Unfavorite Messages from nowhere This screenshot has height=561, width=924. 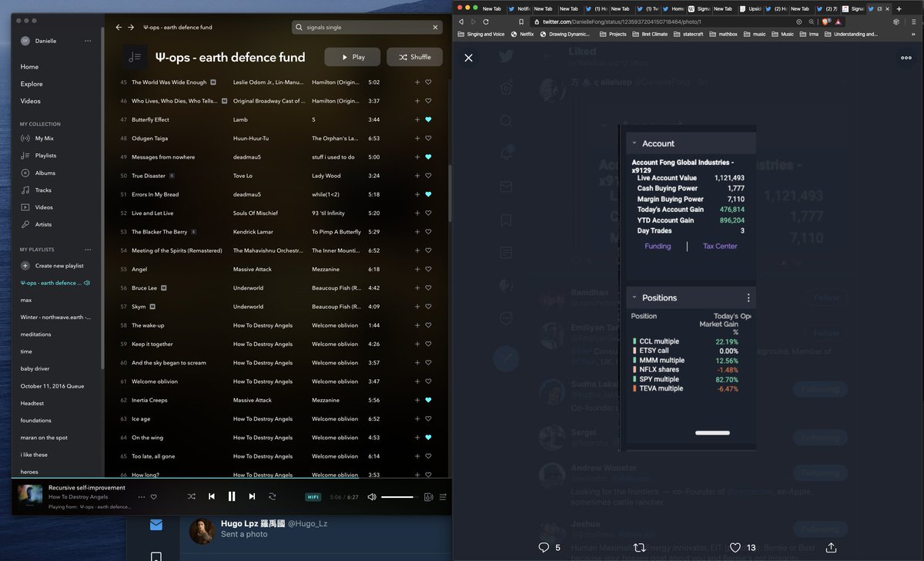coord(429,157)
